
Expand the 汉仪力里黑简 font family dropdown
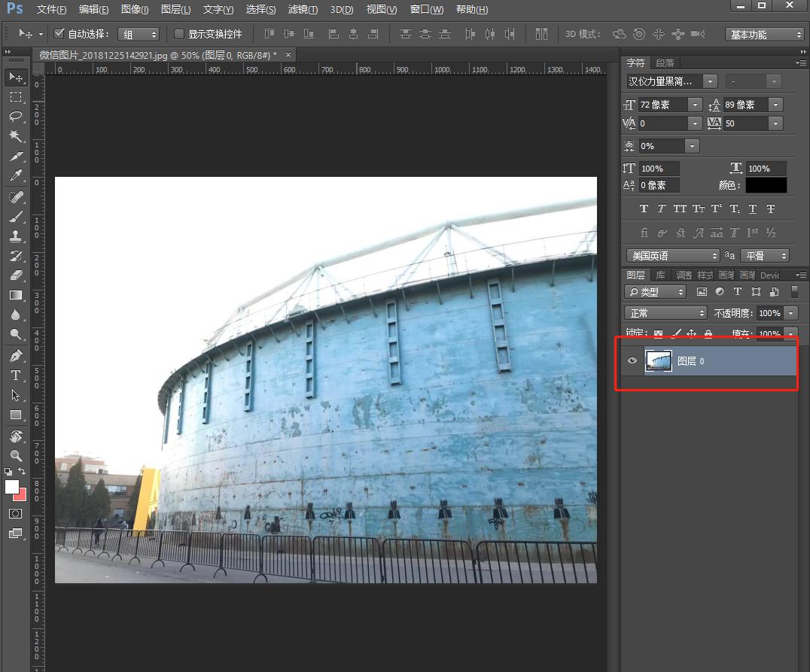coord(710,81)
